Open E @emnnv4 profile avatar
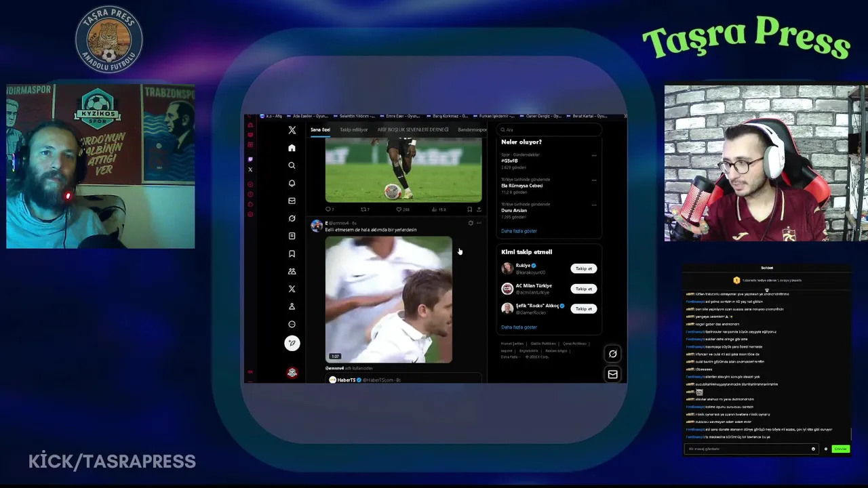 [316, 225]
